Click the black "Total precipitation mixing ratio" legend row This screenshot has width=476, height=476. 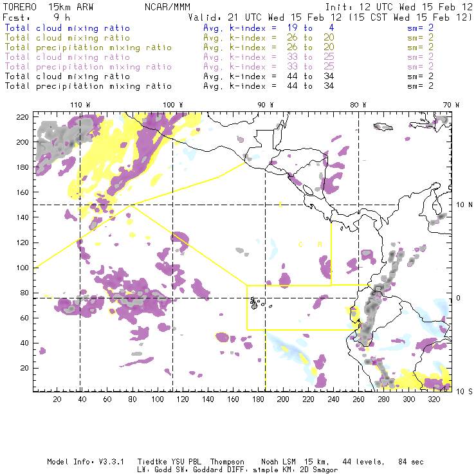point(88,86)
